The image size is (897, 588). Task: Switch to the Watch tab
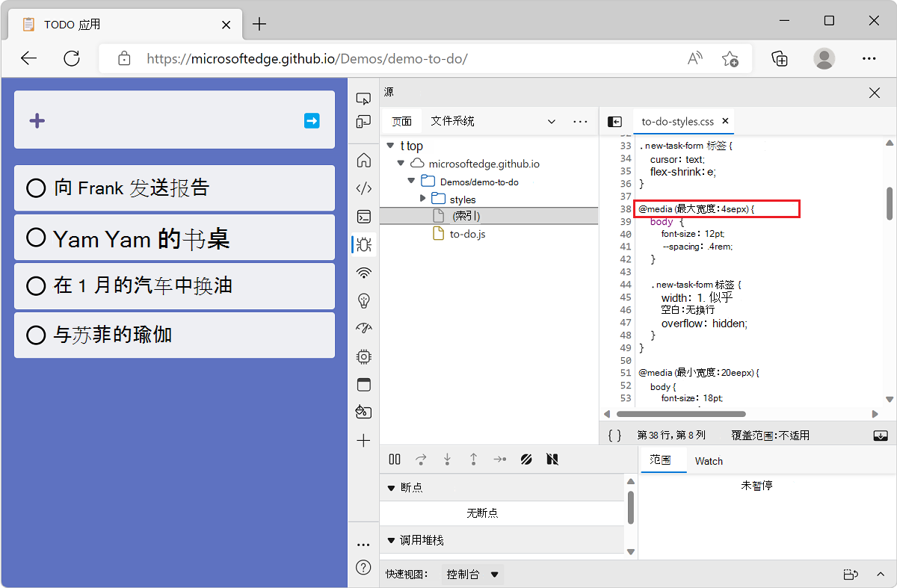[708, 460]
